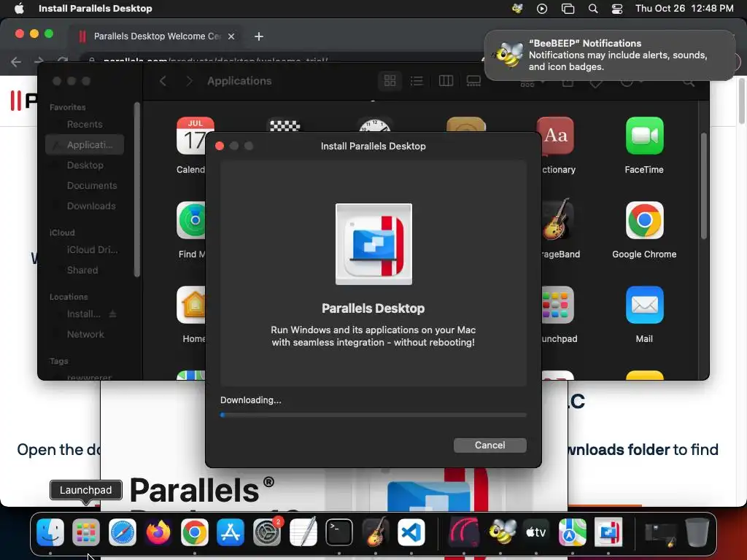Viewport: 747px width, 560px height.
Task: Launch Firefox from the Dock
Action: coord(158,532)
